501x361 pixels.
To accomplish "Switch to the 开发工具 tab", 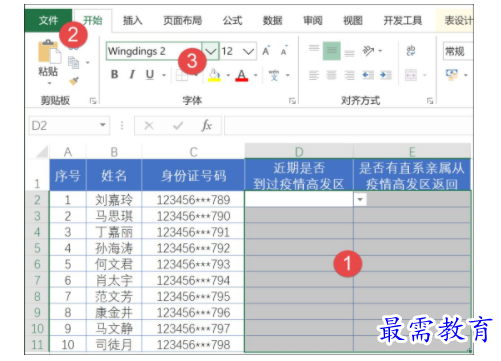I will (403, 21).
